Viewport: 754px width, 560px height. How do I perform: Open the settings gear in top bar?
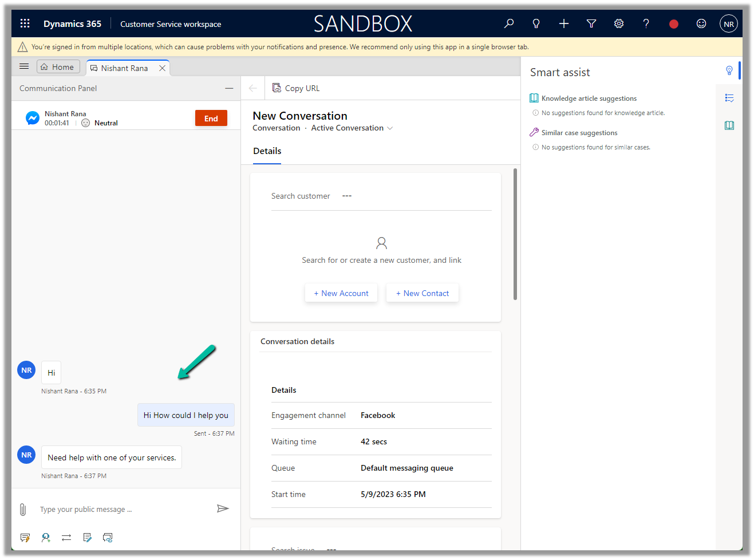pyautogui.click(x=619, y=23)
